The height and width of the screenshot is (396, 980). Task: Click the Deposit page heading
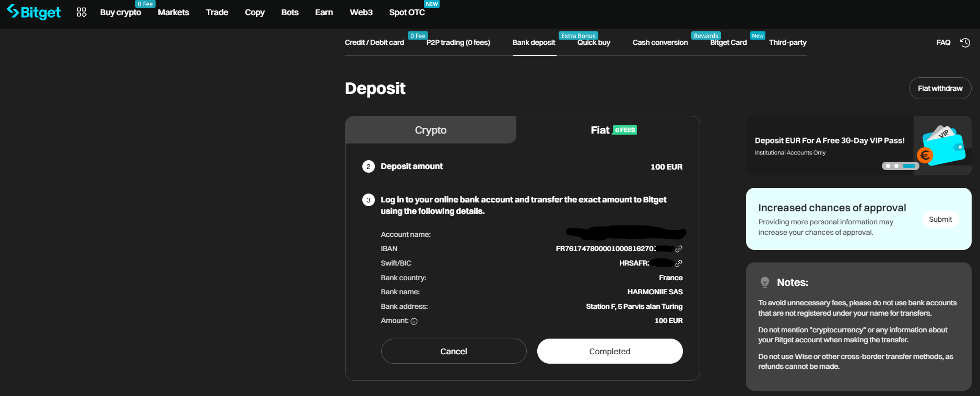[375, 89]
